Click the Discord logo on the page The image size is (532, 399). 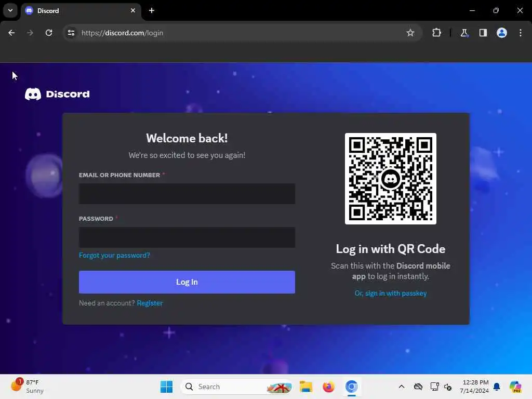tap(57, 94)
